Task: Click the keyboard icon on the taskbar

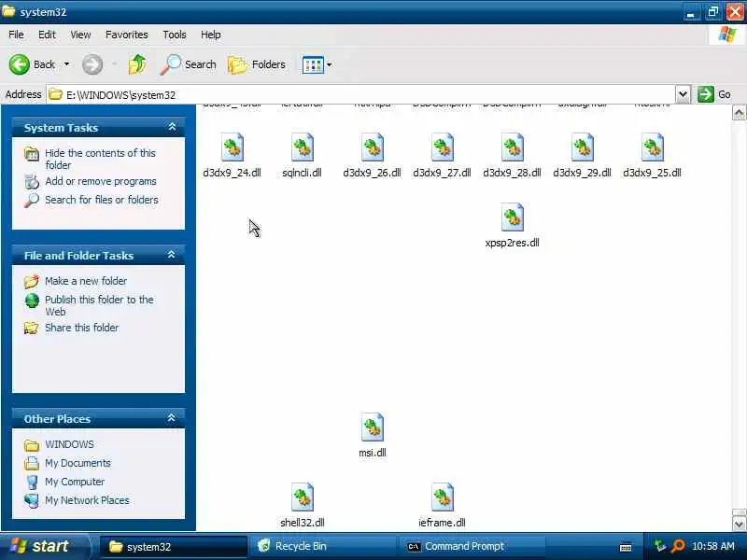Action: [626, 547]
